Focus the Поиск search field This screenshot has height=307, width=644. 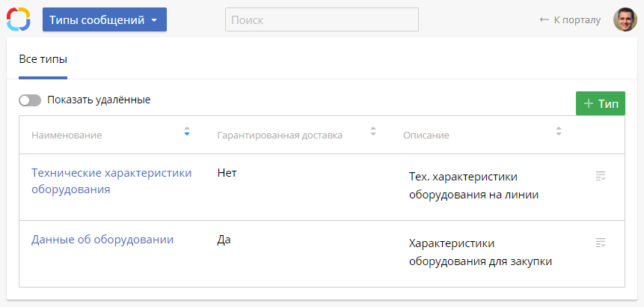coord(322,19)
